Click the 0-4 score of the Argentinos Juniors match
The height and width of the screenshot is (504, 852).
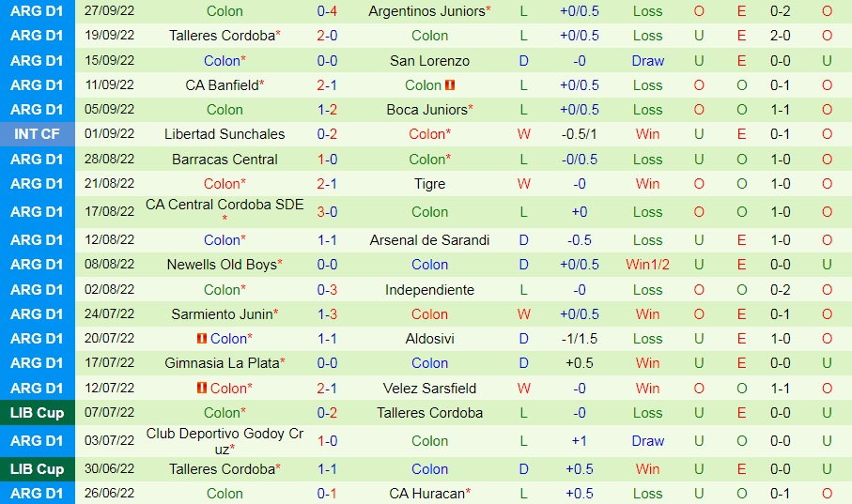tap(327, 11)
